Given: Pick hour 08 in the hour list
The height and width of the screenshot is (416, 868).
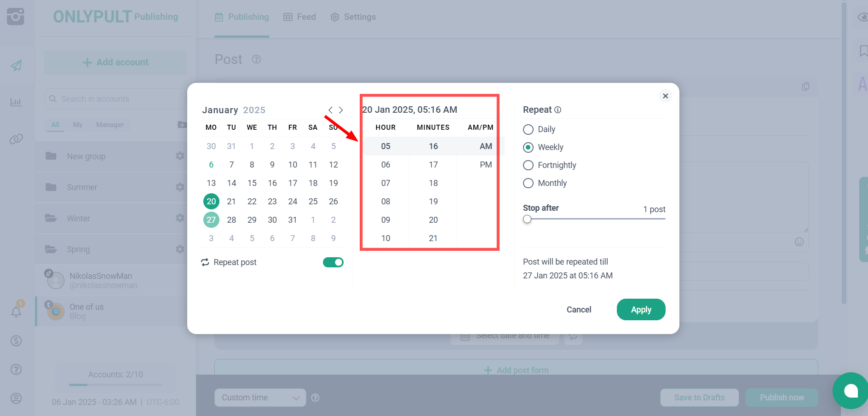Looking at the screenshot, I should click(385, 202).
